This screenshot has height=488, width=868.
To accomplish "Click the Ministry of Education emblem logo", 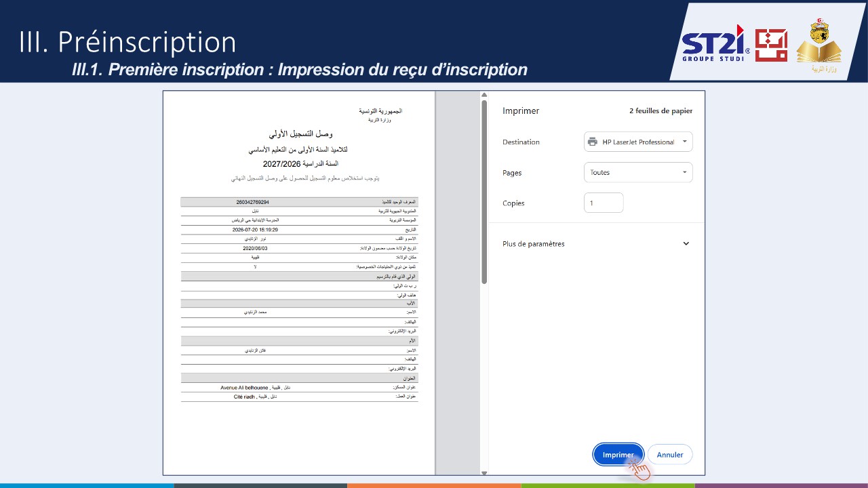I will pos(819,44).
